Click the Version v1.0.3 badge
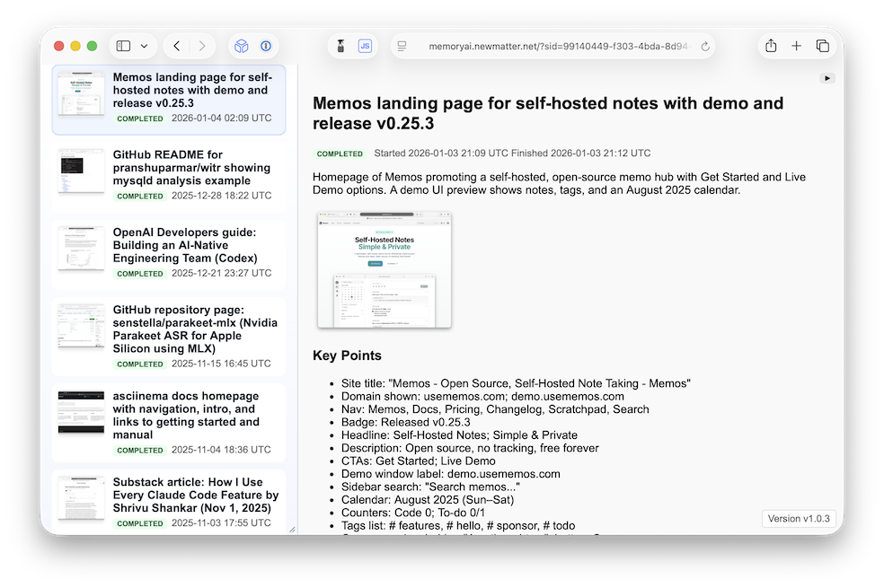Image resolution: width=884 pixels, height=588 pixels. point(798,518)
